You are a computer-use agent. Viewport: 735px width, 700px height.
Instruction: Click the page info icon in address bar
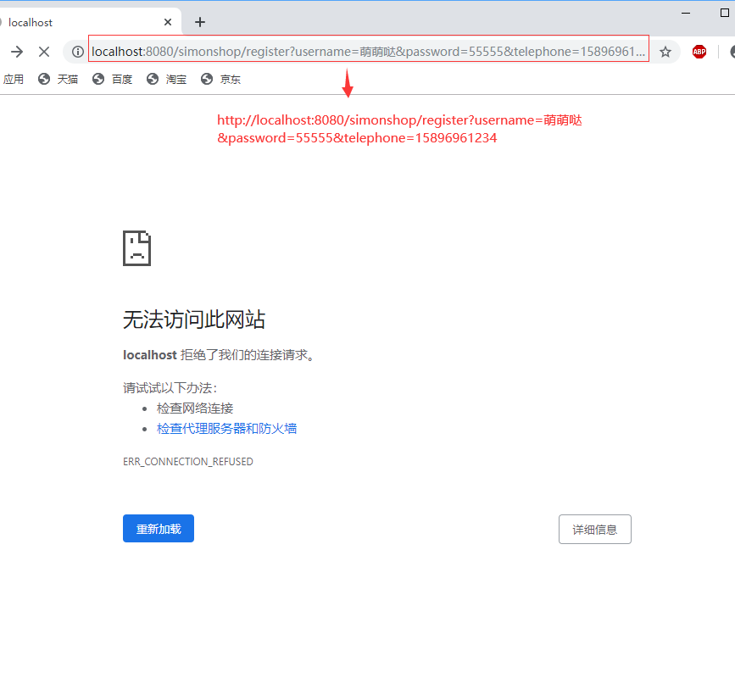coord(77,51)
